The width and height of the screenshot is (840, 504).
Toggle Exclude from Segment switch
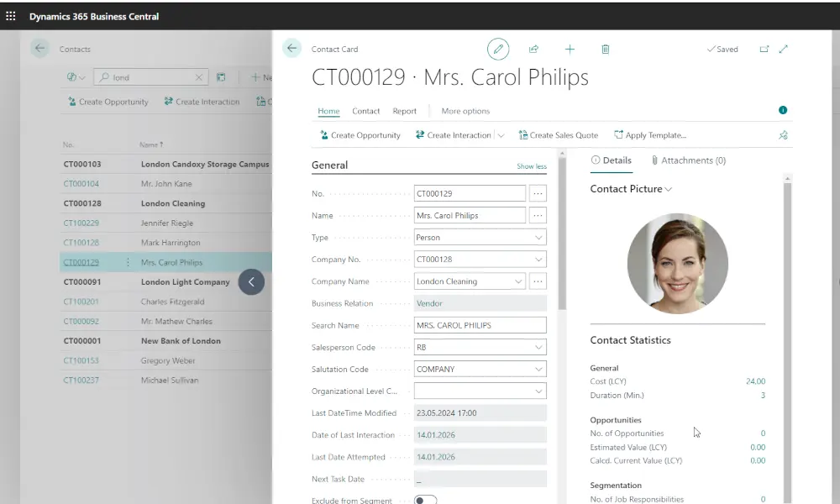point(425,500)
